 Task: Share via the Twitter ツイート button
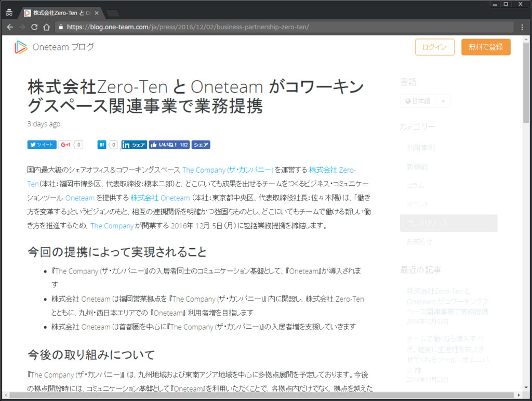point(42,145)
